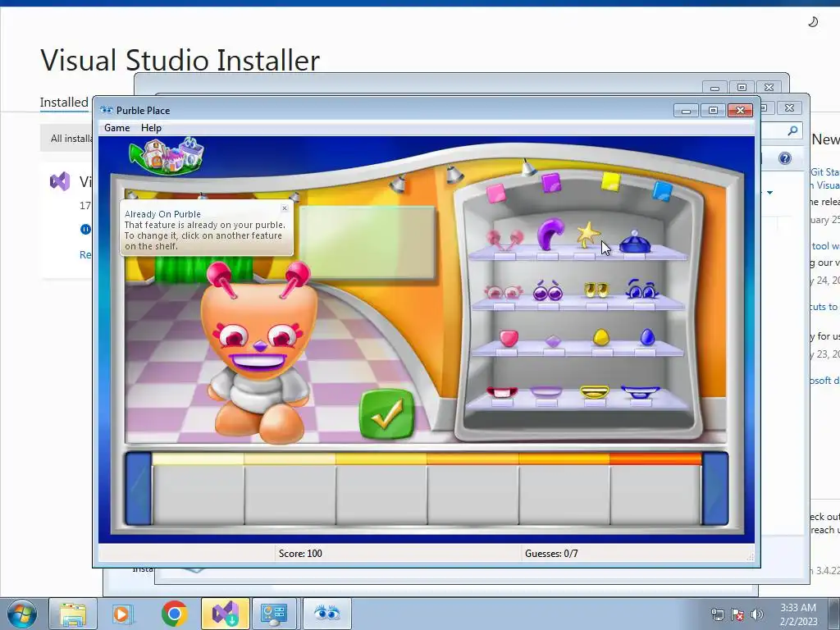Image resolution: width=840 pixels, height=630 pixels.
Task: Pick the purple curled hair feature
Action: [550, 234]
